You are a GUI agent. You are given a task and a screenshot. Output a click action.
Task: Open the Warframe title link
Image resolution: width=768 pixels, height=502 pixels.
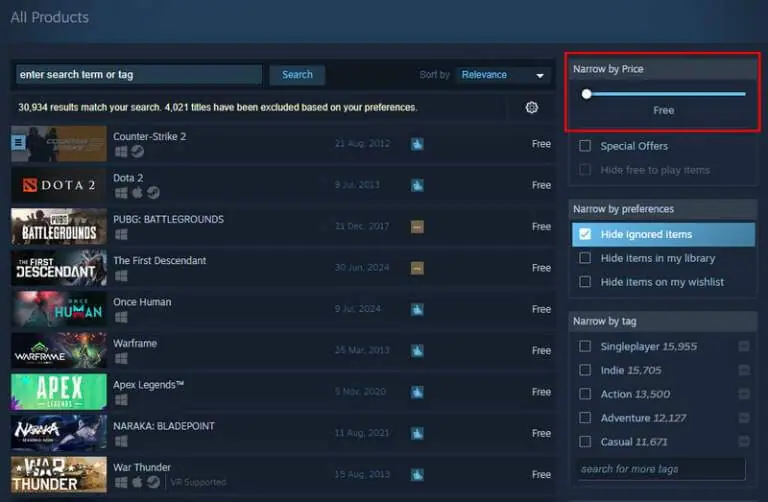[135, 343]
